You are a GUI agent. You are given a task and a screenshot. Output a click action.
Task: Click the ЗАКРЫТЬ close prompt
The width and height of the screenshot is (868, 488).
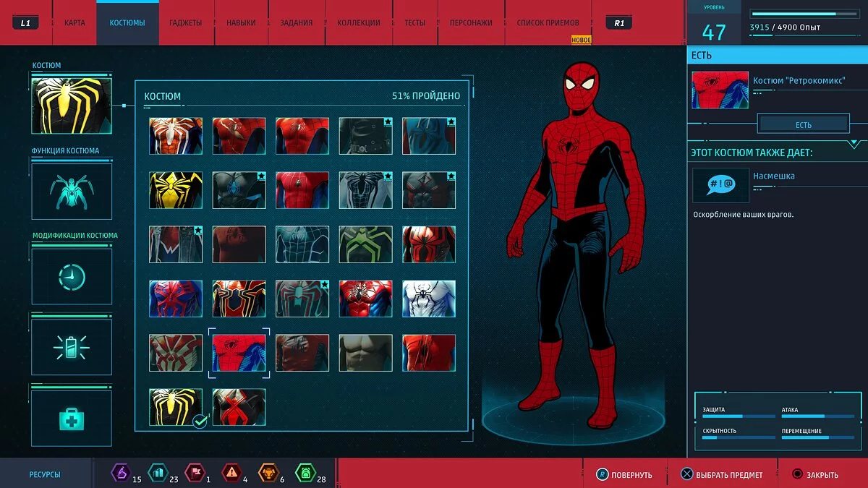click(x=815, y=475)
